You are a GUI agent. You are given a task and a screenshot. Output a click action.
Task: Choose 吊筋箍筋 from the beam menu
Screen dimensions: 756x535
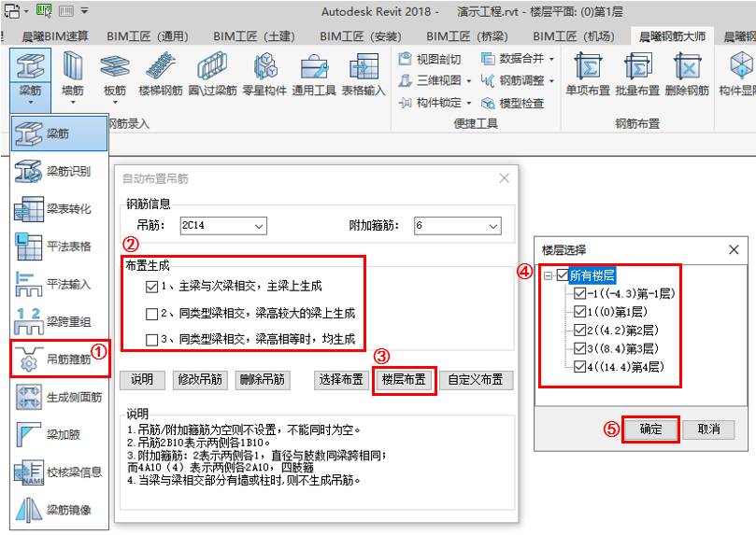pos(59,359)
